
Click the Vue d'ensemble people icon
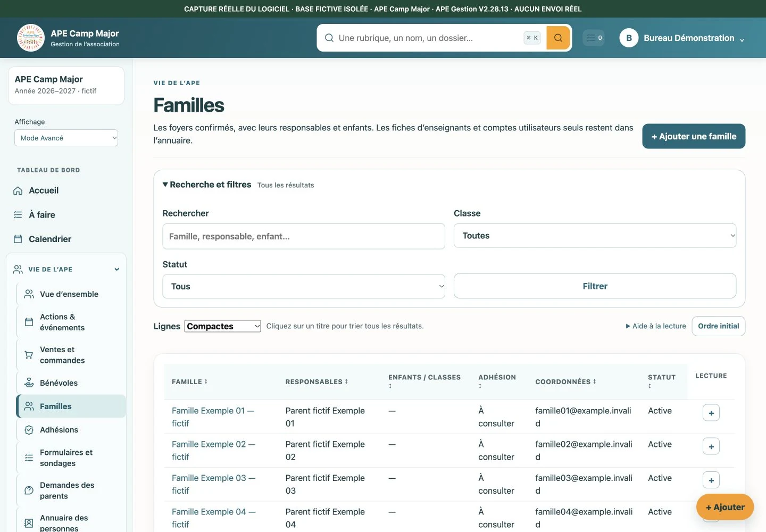(29, 294)
